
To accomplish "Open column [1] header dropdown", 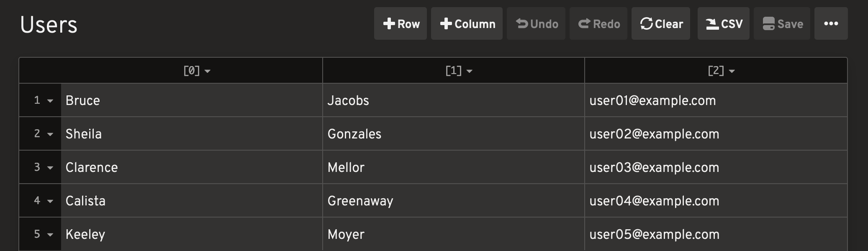I will click(469, 71).
